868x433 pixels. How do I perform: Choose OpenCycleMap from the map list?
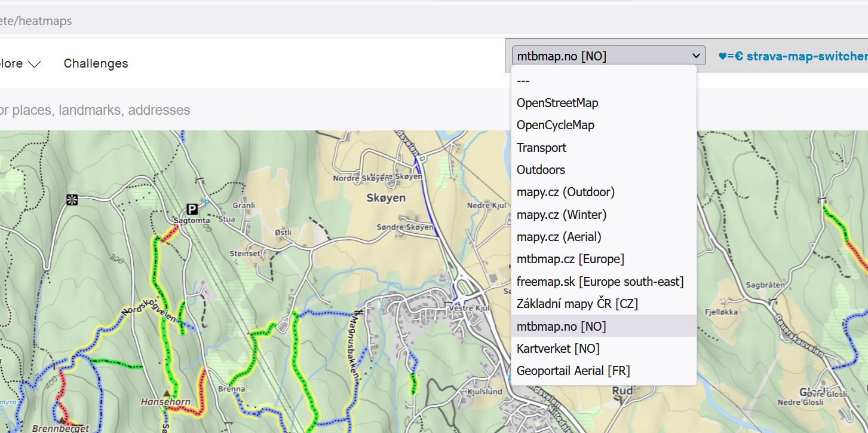(604, 125)
